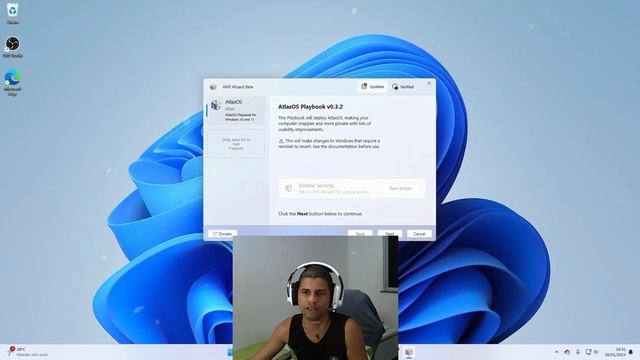
Task: Open the notification bell icon
Action: pos(631,352)
